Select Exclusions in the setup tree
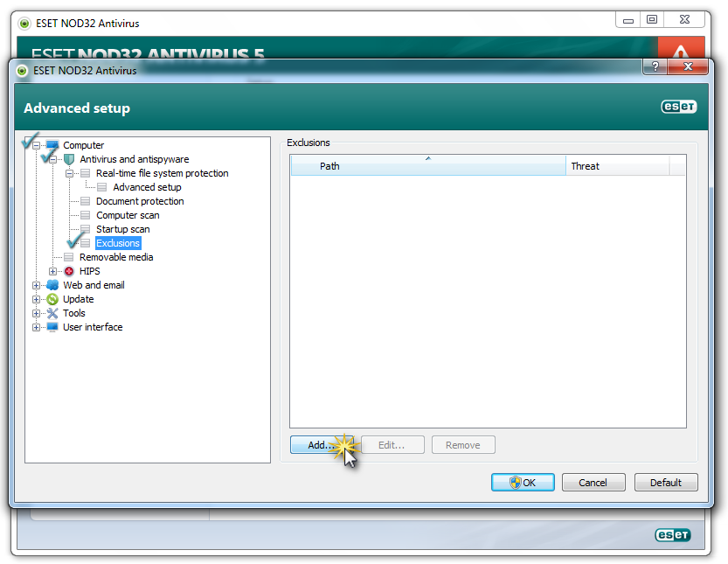The image size is (728, 564). (118, 243)
